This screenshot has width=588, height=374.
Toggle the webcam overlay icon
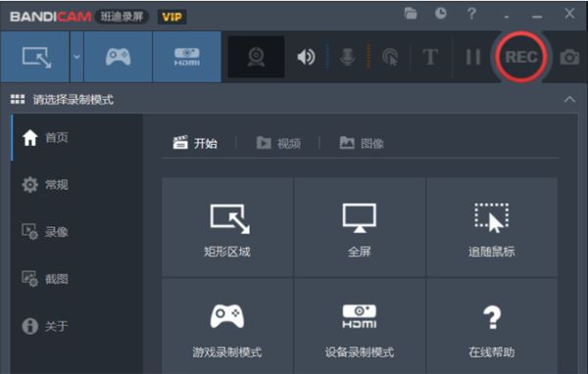click(x=256, y=57)
